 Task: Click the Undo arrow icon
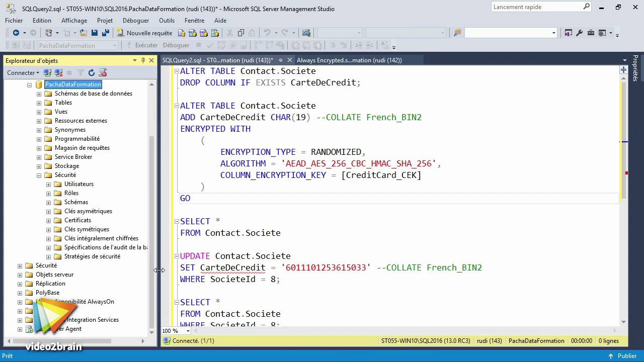click(x=267, y=33)
